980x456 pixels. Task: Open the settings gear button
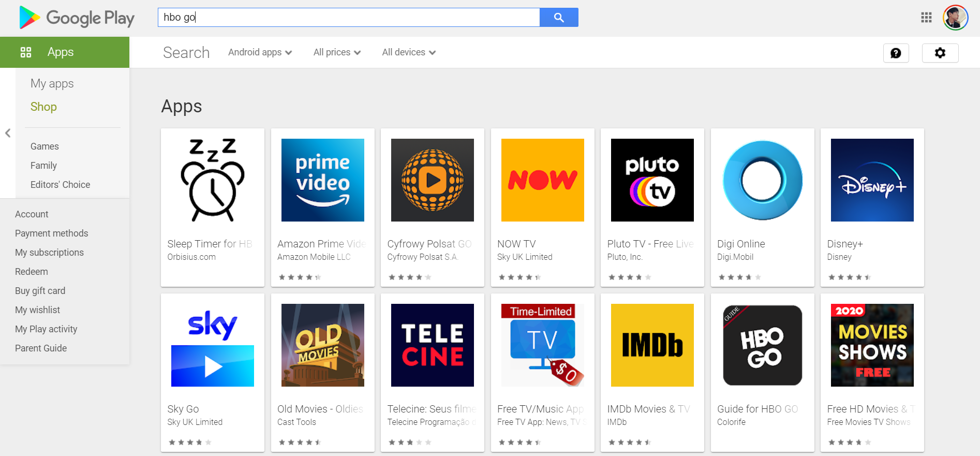940,53
